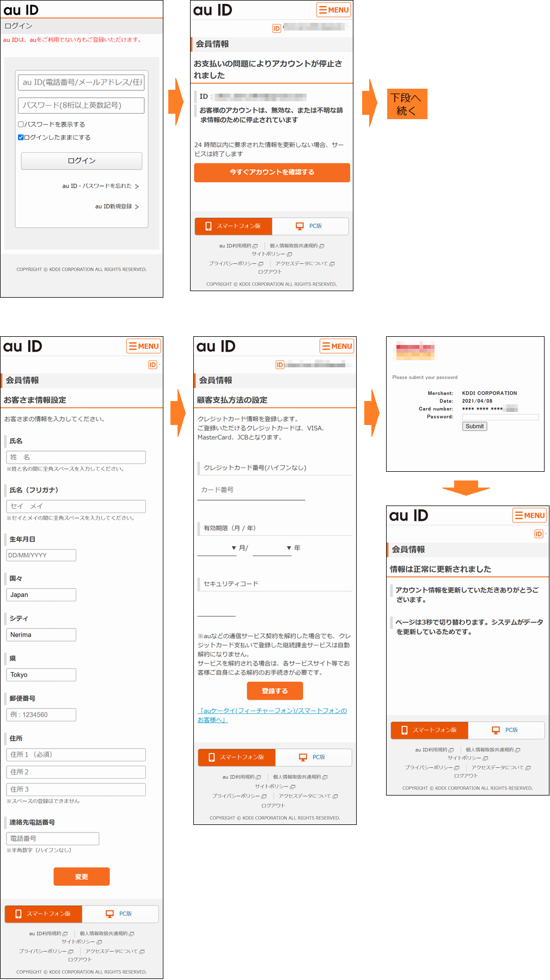This screenshot has width=550, height=980.
Task: Tick the パスワードを表示する checkbox
Action: [x=21, y=125]
